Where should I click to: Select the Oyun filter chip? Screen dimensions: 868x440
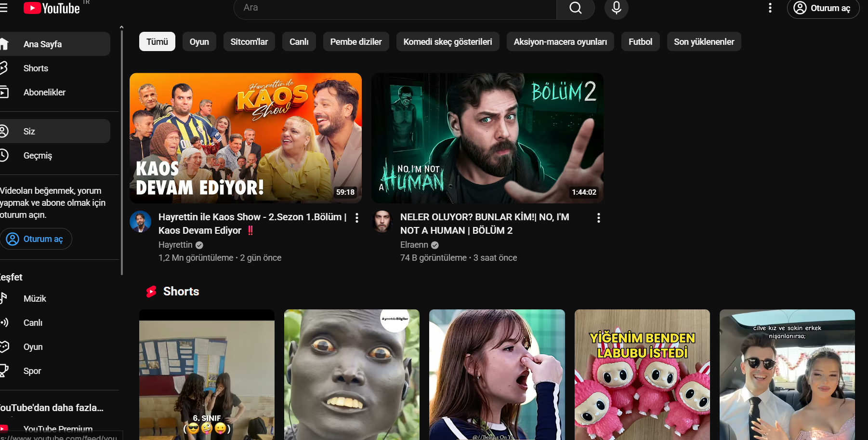coord(199,42)
